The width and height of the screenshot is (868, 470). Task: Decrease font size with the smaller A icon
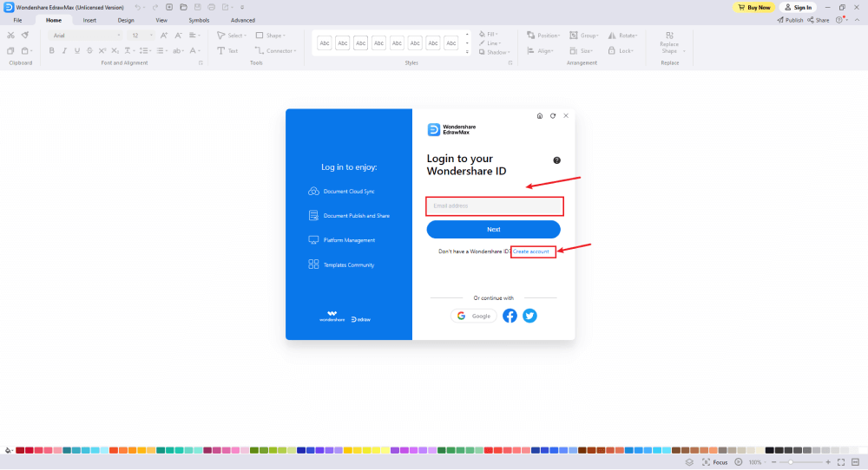(x=178, y=36)
